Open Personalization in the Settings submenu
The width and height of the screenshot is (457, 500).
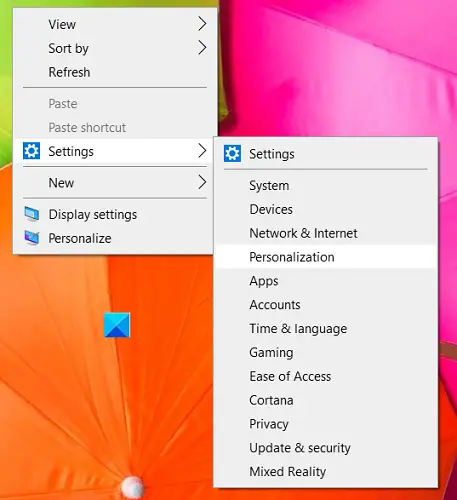[x=325, y=257]
